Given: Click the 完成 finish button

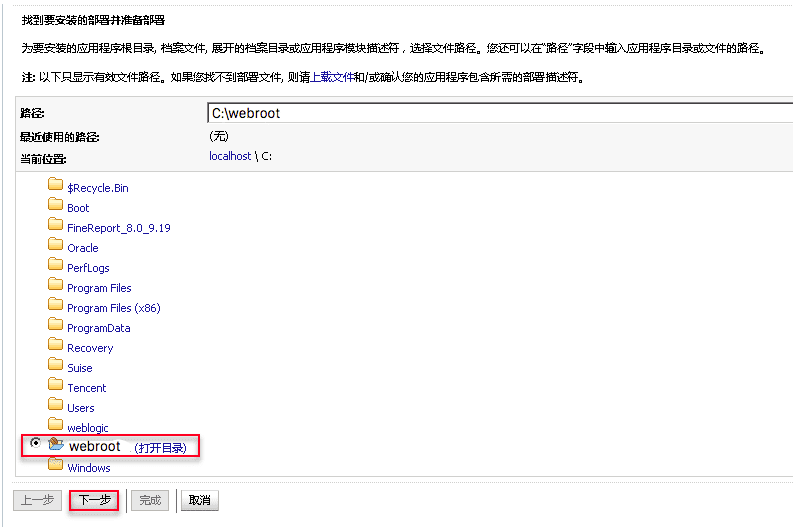Looking at the screenshot, I should pyautogui.click(x=150, y=500).
